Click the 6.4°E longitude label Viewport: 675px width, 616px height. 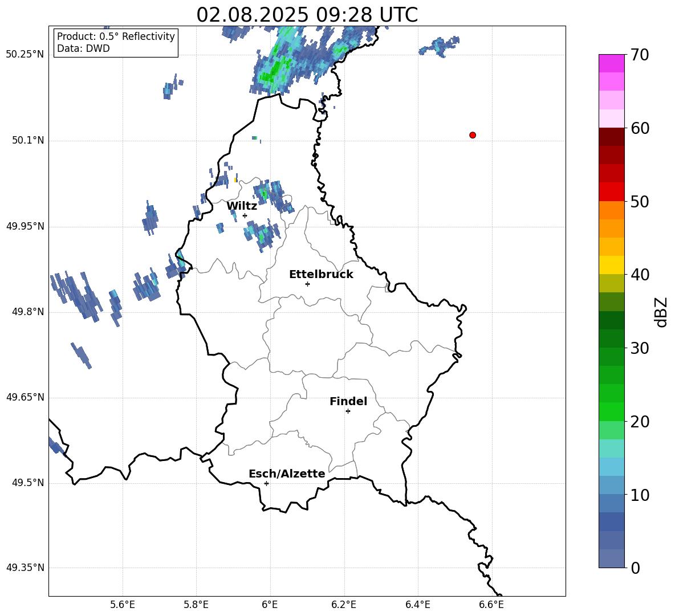417,605
